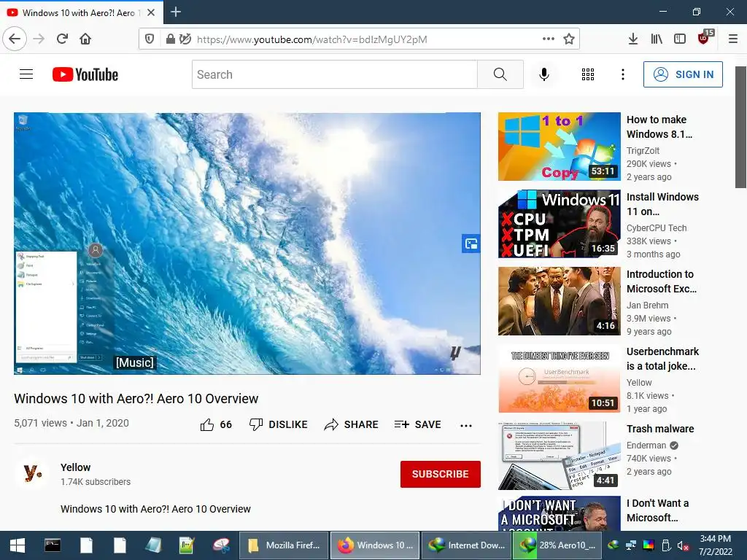Image resolution: width=747 pixels, height=560 pixels.
Task: Open the YouTube apps grid menu
Action: [588, 74]
